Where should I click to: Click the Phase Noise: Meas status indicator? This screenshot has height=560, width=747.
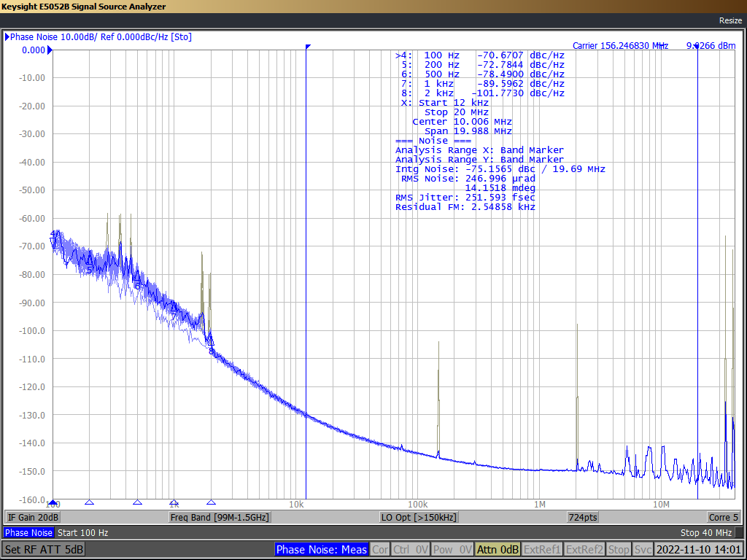coord(321,549)
